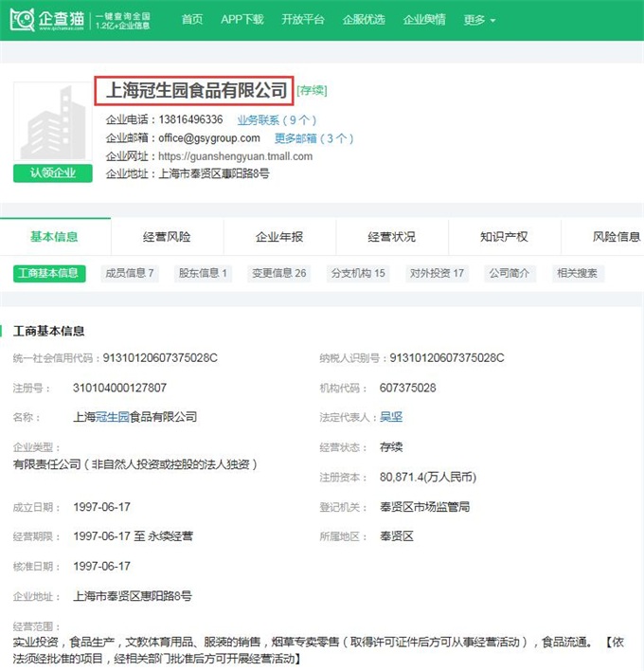Open 股东信息 1 sub-tab
Viewport: 644px width, 671px height.
203,273
